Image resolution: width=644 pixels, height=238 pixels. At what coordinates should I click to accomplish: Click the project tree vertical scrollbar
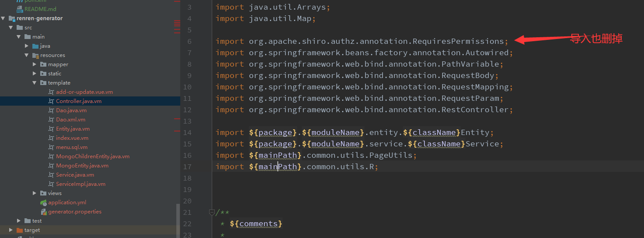(178, 220)
